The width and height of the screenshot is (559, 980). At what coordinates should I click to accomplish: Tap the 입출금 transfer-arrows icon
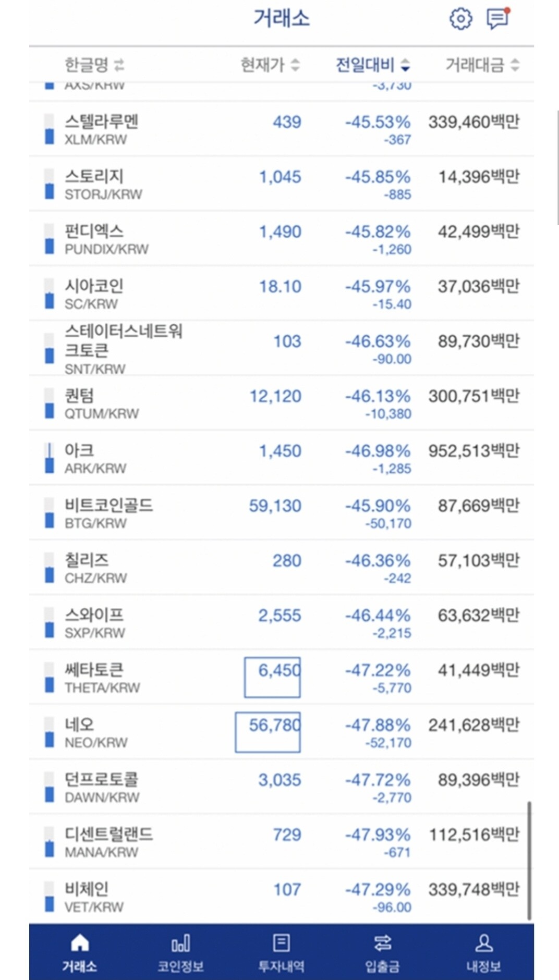click(x=382, y=945)
